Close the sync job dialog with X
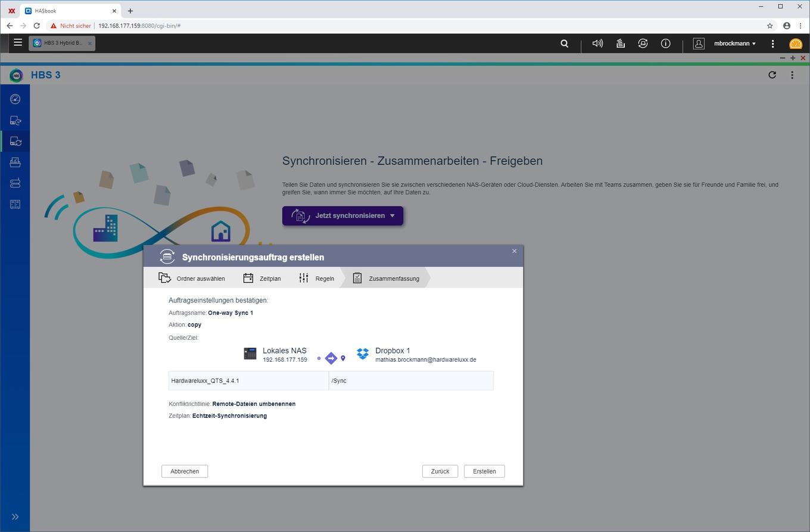Viewport: 810px width, 532px height. (x=515, y=251)
